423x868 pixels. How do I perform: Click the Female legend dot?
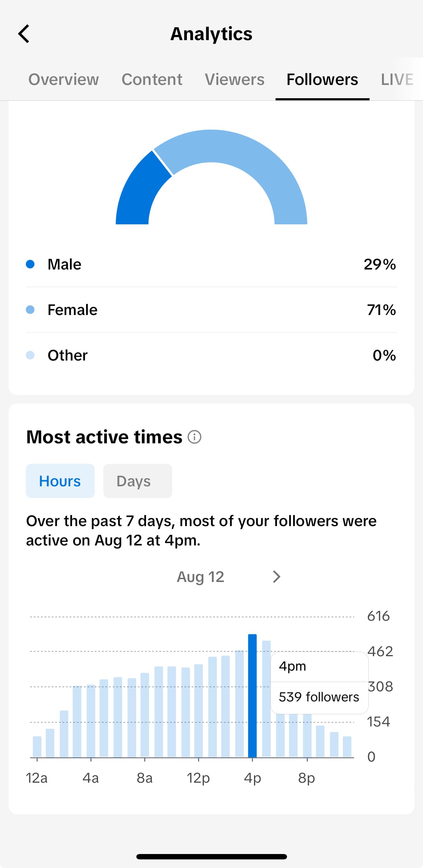tap(30, 309)
